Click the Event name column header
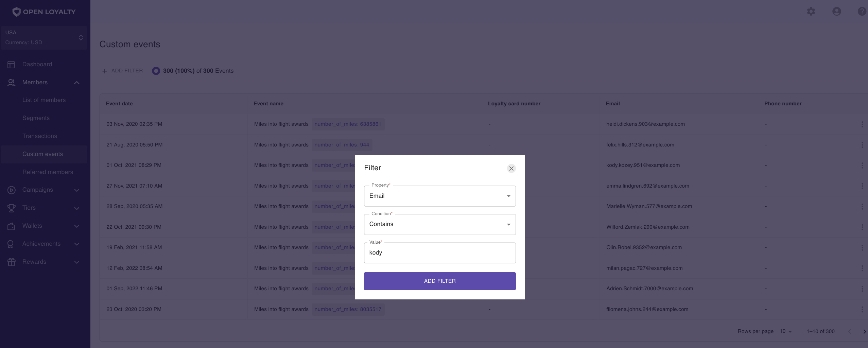 point(268,104)
